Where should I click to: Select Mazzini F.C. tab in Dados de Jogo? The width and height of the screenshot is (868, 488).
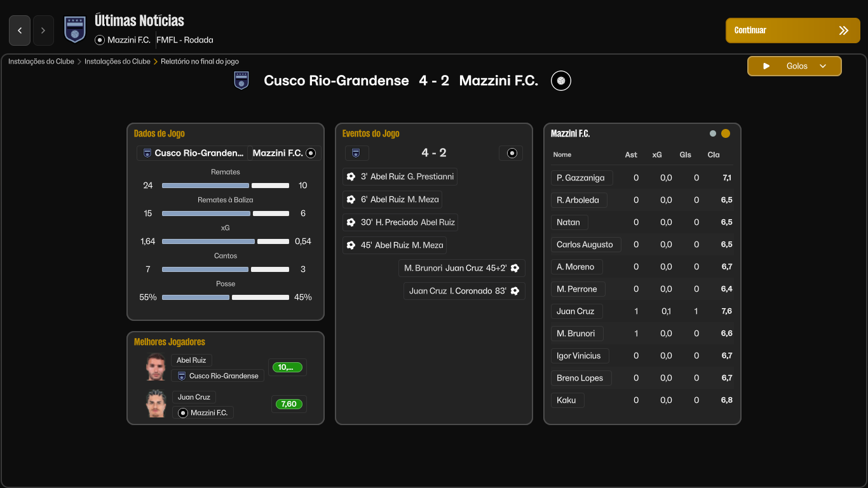[284, 153]
